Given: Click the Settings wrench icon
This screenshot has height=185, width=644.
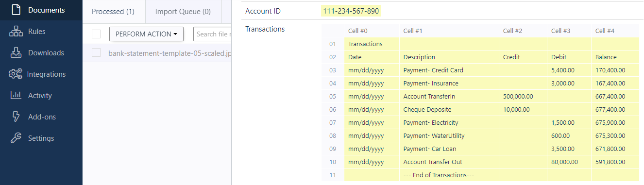Looking at the screenshot, I should [x=16, y=138].
